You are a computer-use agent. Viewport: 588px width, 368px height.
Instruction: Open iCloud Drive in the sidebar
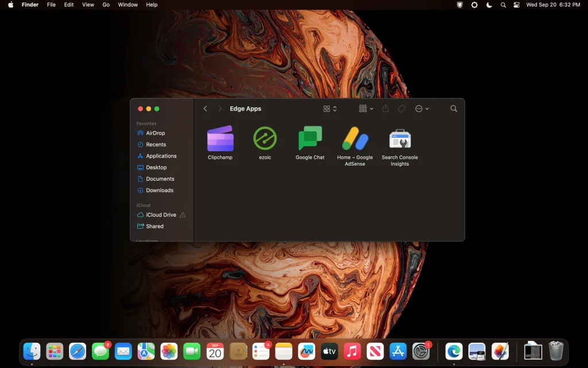[161, 215]
